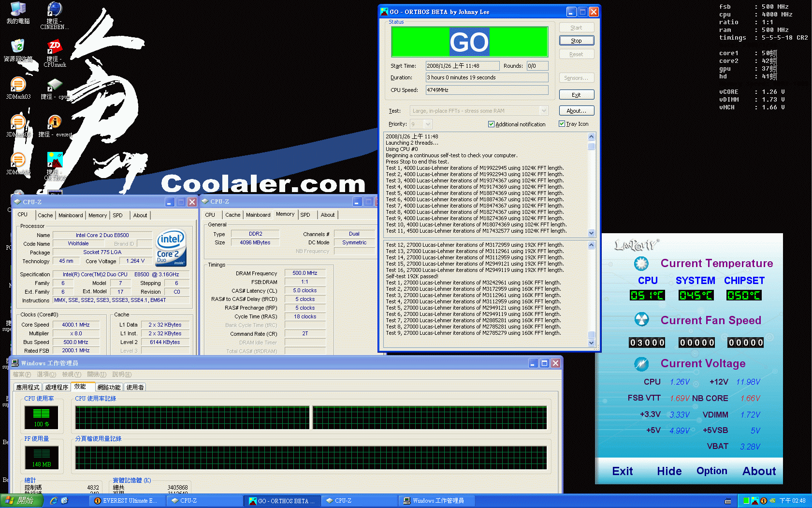Click the ORTHOS title bar icon

(x=384, y=12)
